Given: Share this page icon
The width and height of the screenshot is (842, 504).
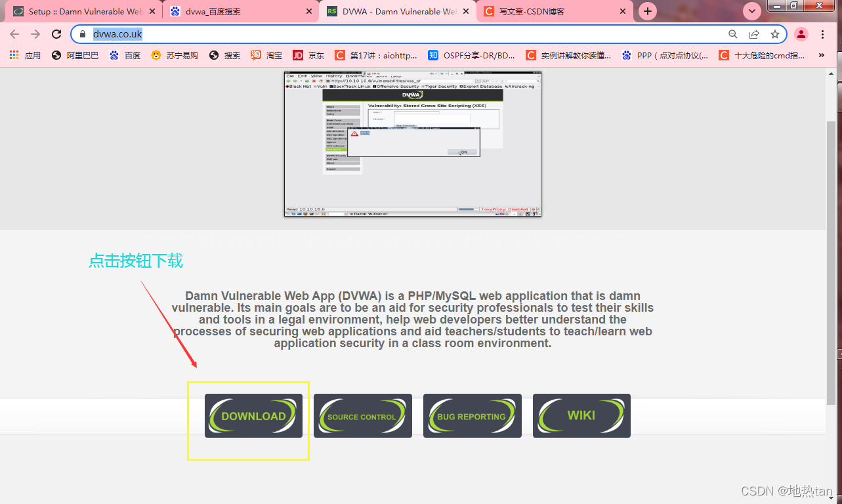Looking at the screenshot, I should [x=754, y=34].
